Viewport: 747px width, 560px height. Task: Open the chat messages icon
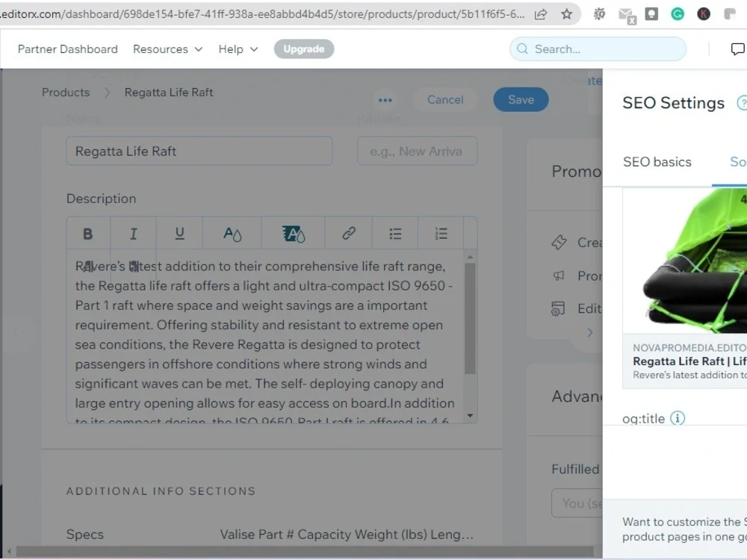coord(737,49)
